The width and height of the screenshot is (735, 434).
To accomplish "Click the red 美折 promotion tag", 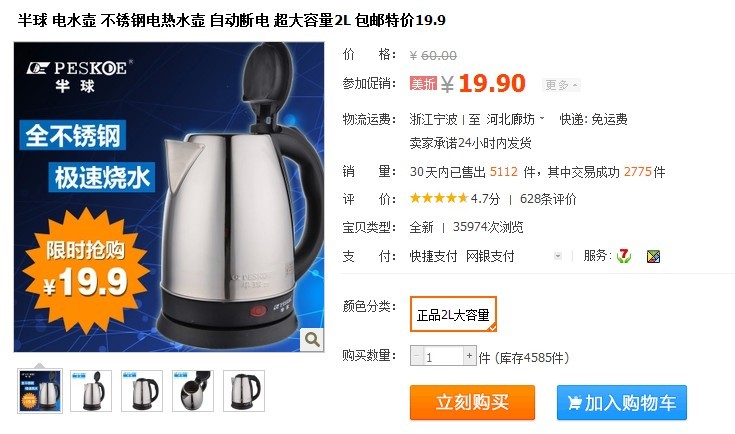I will [x=423, y=83].
